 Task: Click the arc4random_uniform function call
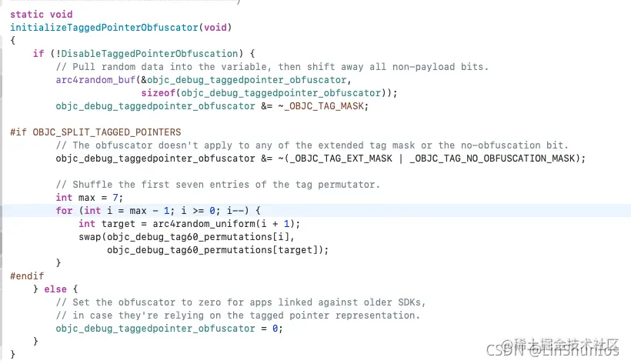pos(204,224)
